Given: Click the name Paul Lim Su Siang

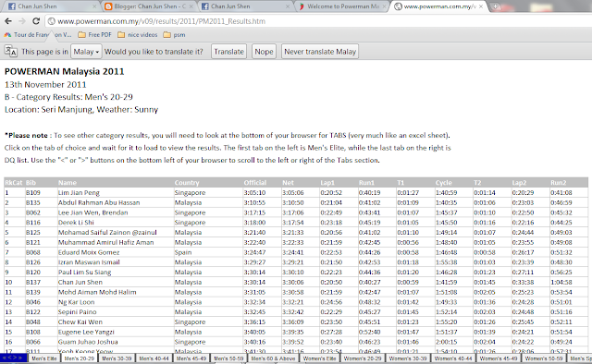Looking at the screenshot, I should tap(84, 273).
